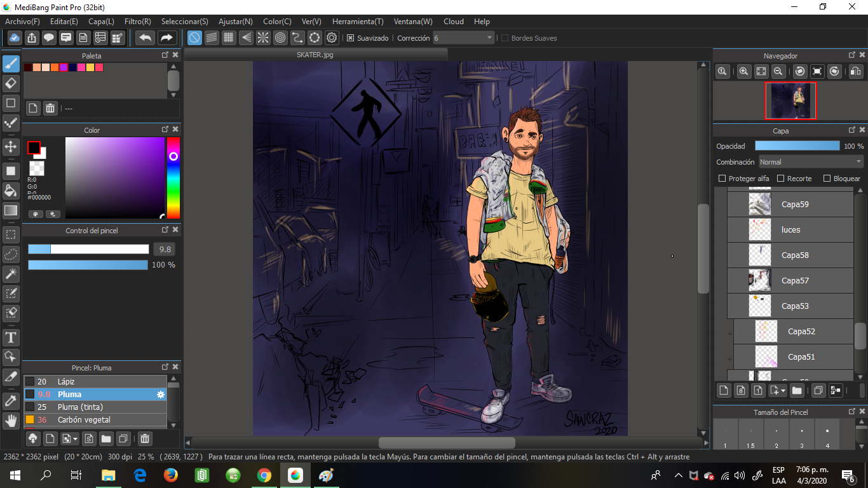Toggle the Suavizado checkbox
Viewport: 868px width, 488px height.
(350, 38)
